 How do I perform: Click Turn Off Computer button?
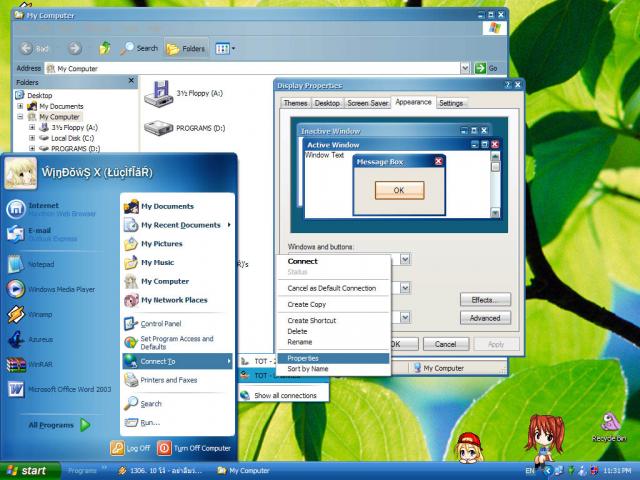[194, 448]
